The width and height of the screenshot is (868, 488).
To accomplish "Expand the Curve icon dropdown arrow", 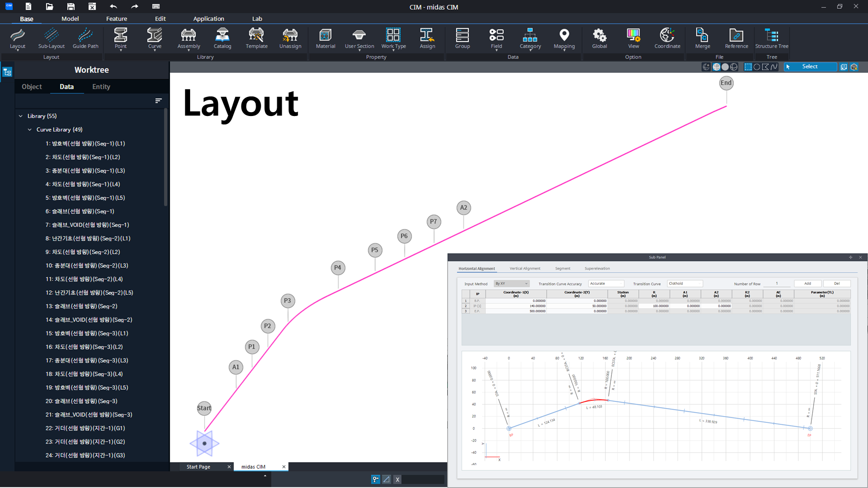I will point(154,50).
